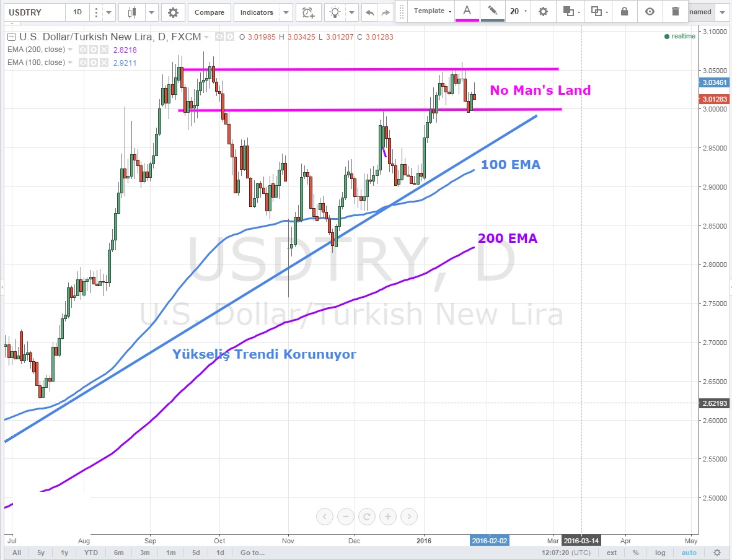Click the Compare button
The image size is (732, 560).
coord(209,12)
